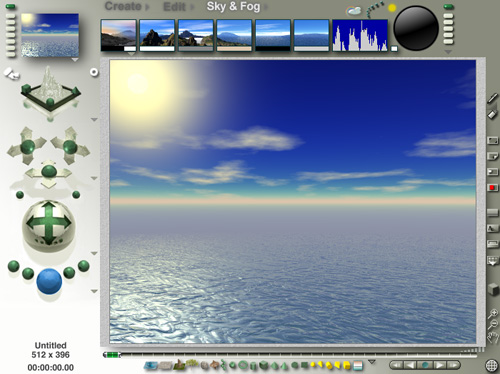Pick the hand pan tool
The image size is (500, 374).
click(493, 337)
